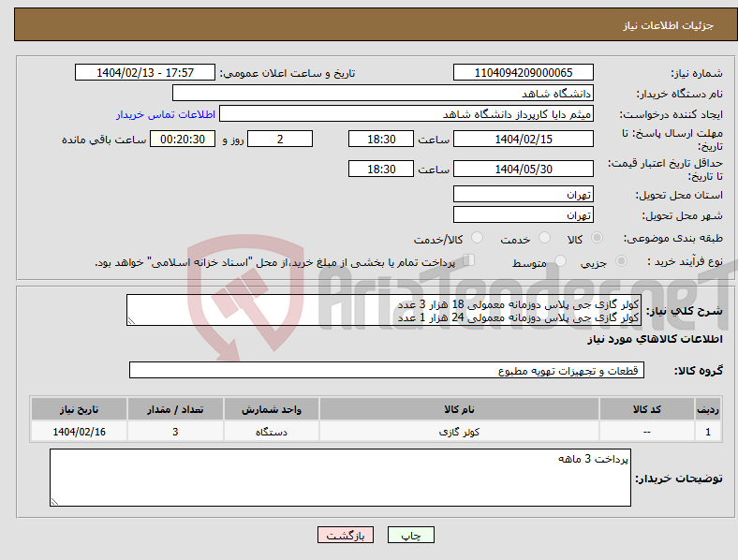This screenshot has height=560, width=738.
Task: Click the ردیف column header
Action: pos(707,409)
